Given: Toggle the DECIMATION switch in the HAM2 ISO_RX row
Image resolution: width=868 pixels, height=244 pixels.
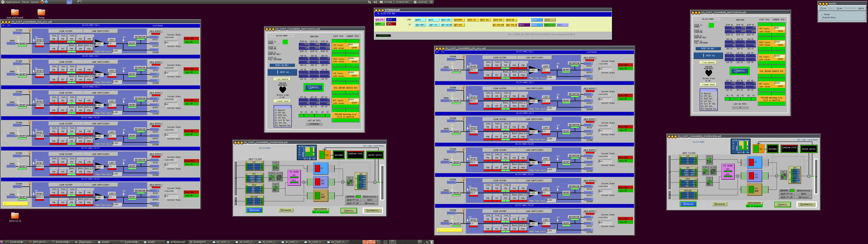Looking at the screenshot, I should (x=140, y=129).
